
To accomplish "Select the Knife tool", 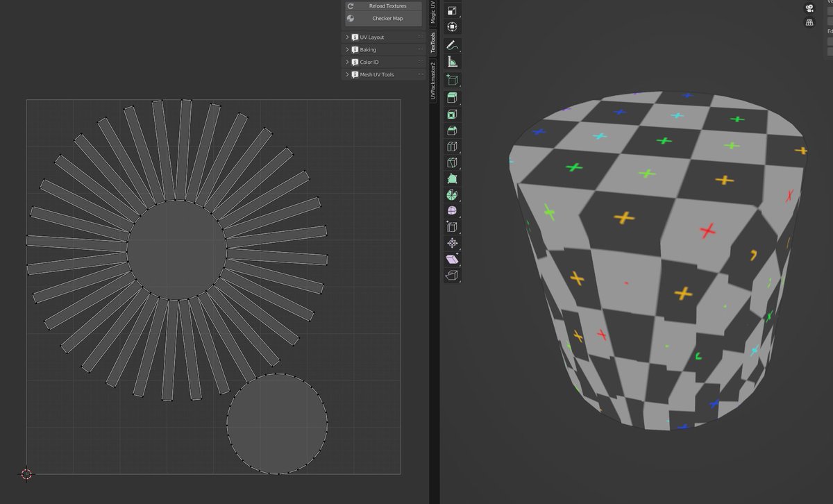I will point(453,162).
